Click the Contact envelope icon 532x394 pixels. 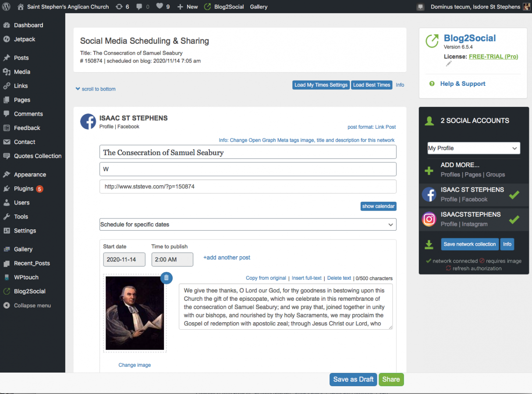pyautogui.click(x=7, y=141)
